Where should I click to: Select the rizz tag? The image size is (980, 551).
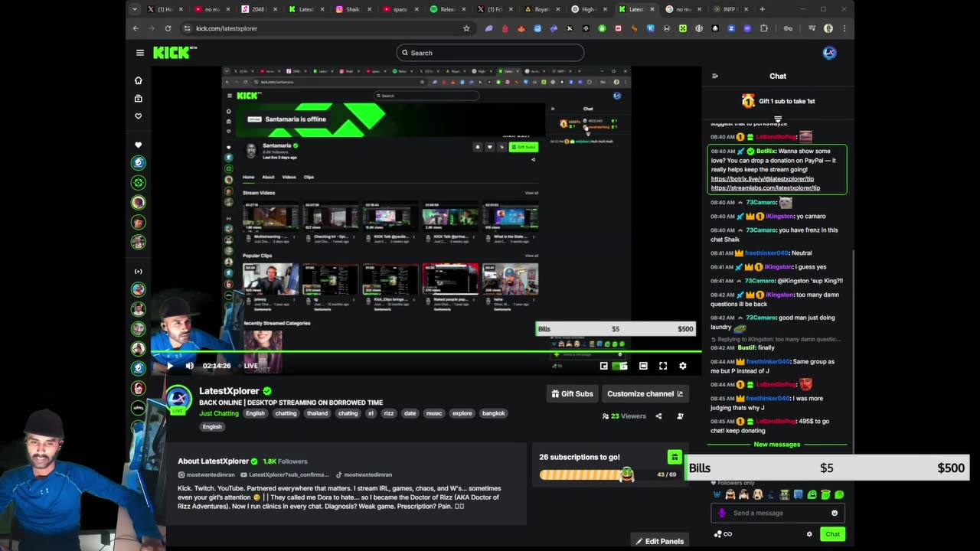(389, 413)
